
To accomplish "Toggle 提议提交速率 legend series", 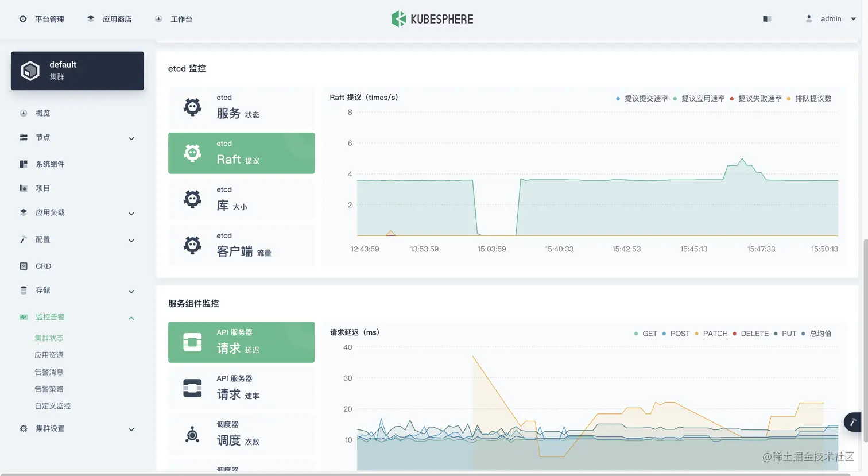I will click(642, 99).
